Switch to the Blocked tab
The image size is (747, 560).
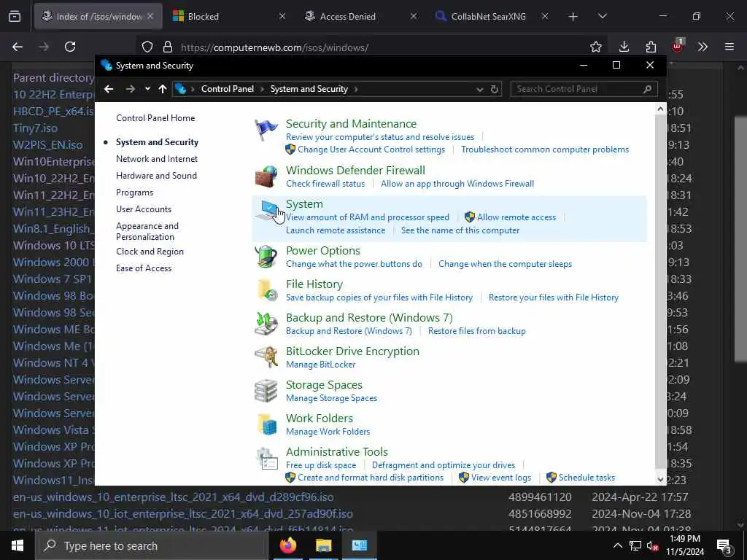tap(228, 16)
